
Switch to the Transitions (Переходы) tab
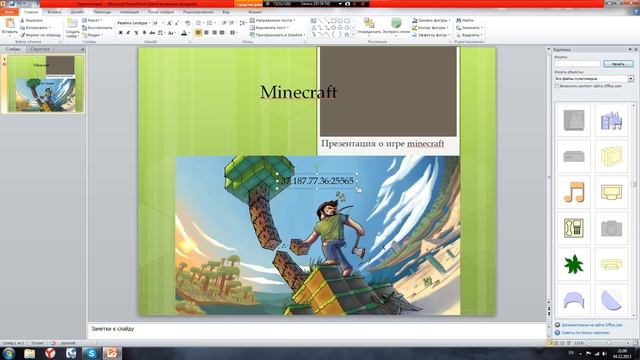(102, 12)
